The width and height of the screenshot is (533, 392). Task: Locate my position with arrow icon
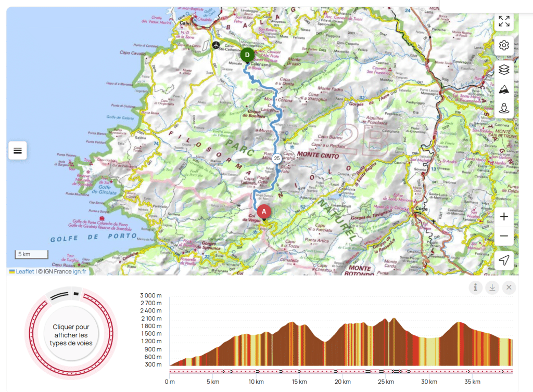pyautogui.click(x=504, y=260)
